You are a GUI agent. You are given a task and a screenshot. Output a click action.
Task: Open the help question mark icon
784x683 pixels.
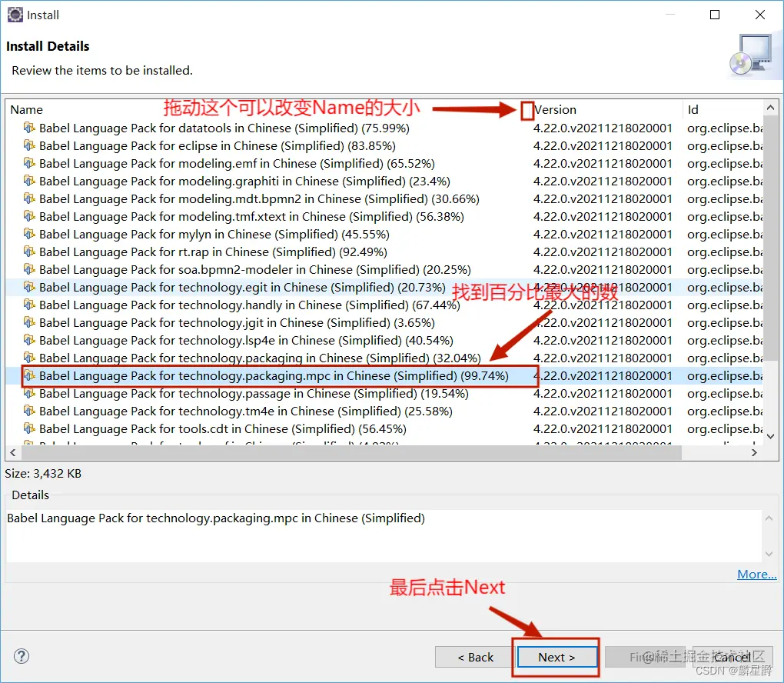pyautogui.click(x=22, y=656)
